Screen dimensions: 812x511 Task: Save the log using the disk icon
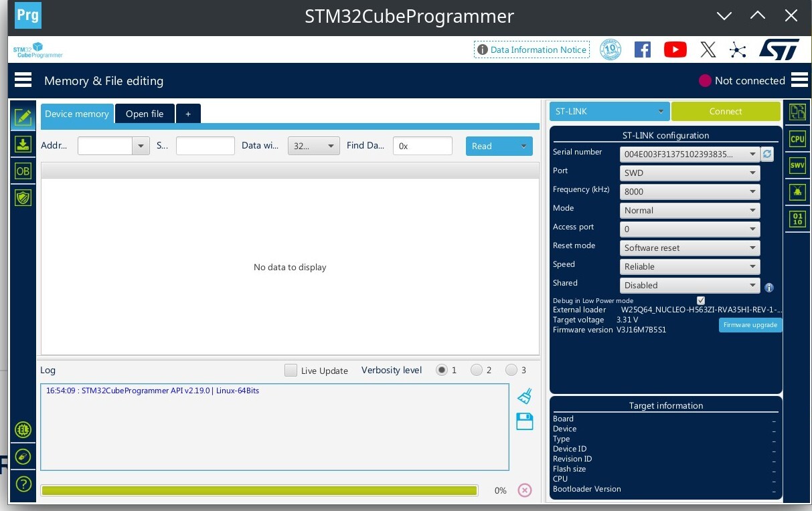point(525,421)
